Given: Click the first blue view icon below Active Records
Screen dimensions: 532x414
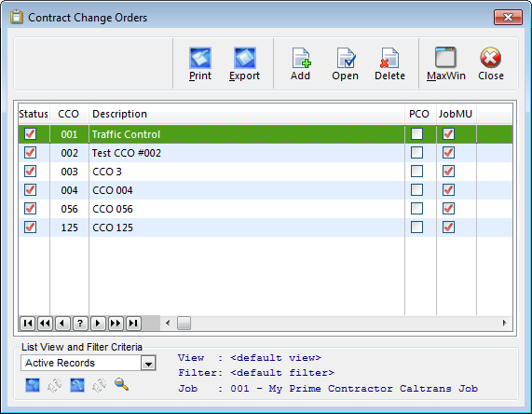Looking at the screenshot, I should click(33, 385).
